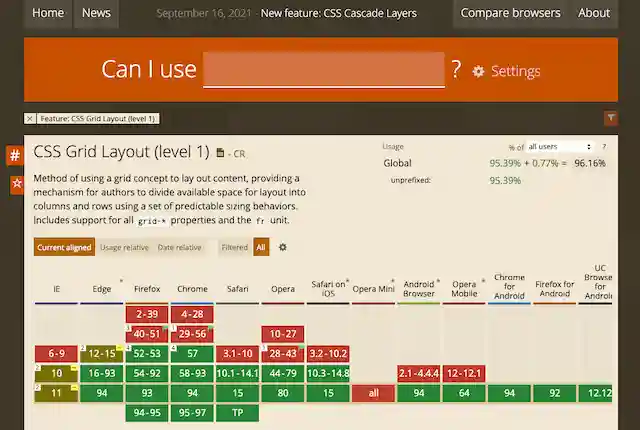Screen dimensions: 640x430
Task: Click the Opera Mobile column header
Action: coord(464,288)
